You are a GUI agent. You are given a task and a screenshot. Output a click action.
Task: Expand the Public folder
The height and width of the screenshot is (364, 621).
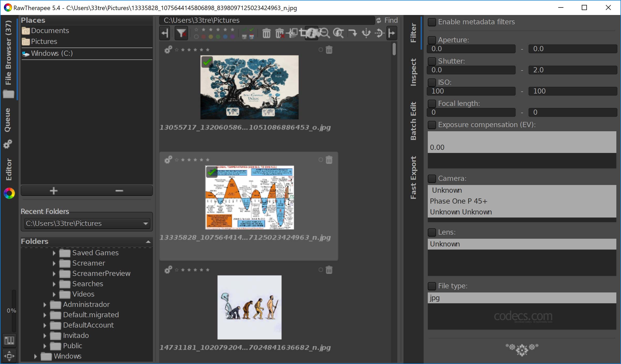(x=45, y=346)
